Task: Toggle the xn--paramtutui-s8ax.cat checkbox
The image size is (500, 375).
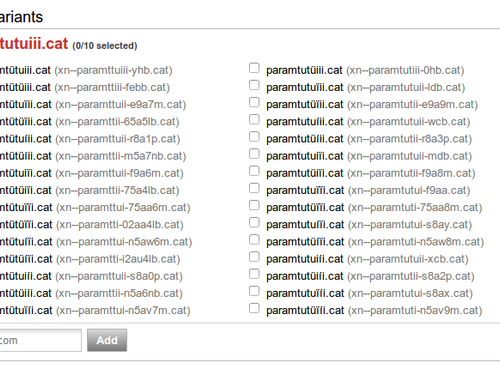Action: [x=254, y=291]
